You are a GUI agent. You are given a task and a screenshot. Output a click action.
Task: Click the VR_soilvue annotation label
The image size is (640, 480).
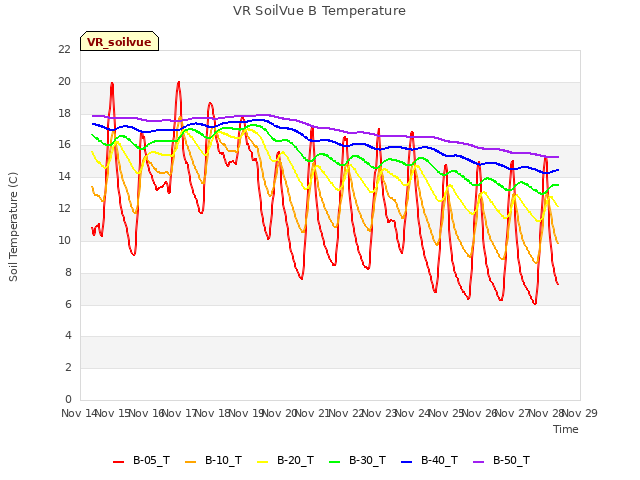click(x=119, y=41)
